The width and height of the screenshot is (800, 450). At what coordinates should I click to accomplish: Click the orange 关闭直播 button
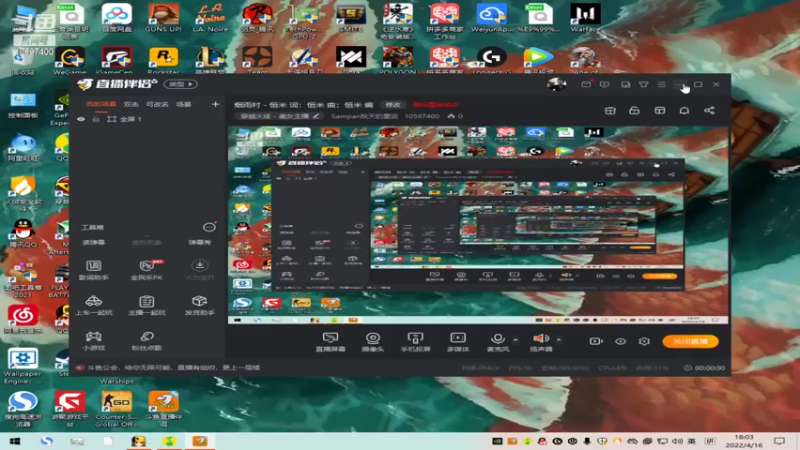point(690,341)
